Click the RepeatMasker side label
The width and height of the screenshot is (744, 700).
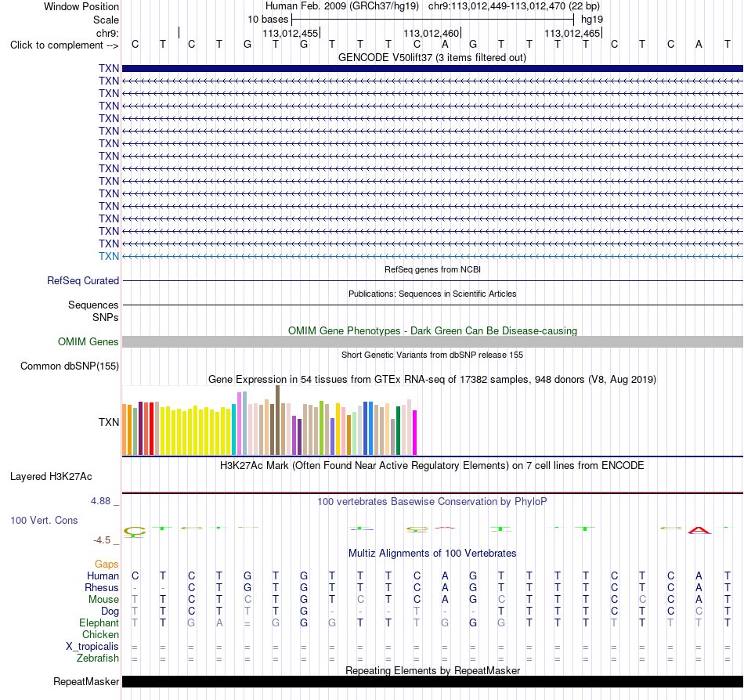click(86, 681)
